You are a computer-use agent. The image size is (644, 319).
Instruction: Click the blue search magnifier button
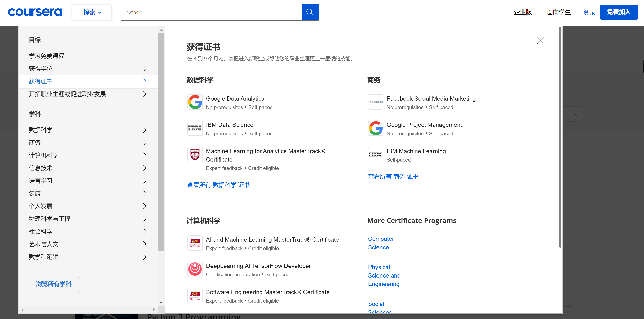click(310, 12)
